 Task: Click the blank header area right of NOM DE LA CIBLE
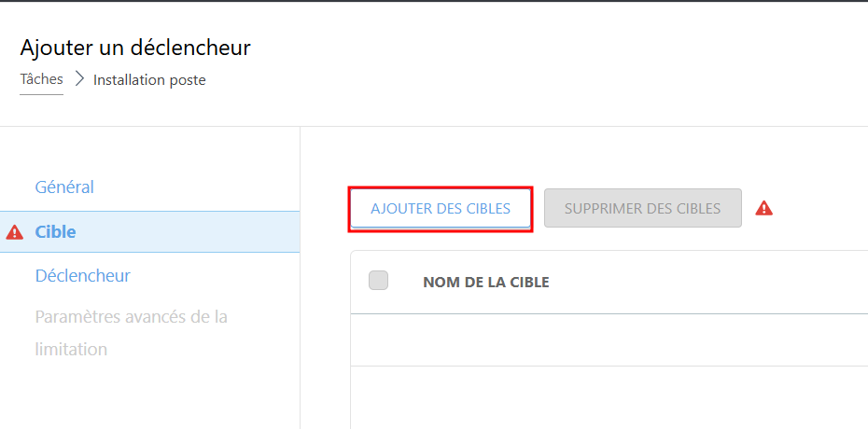(x=708, y=283)
